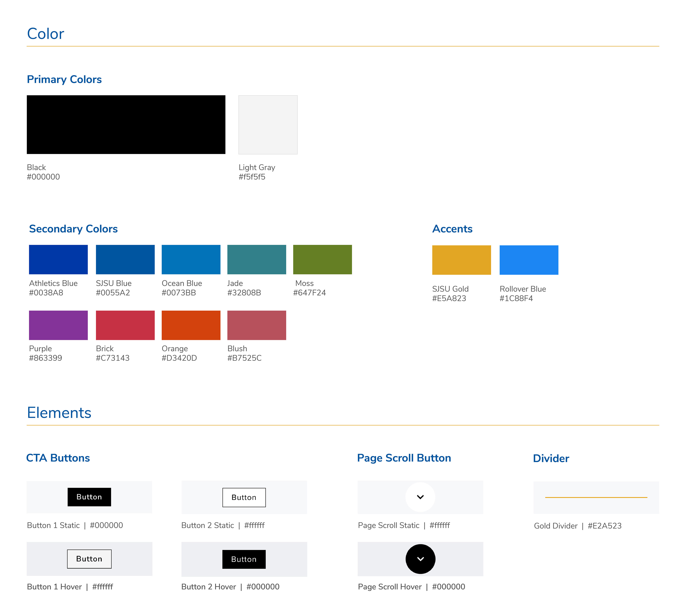
Task: Pick the Athletics Blue swatch
Action: click(58, 260)
